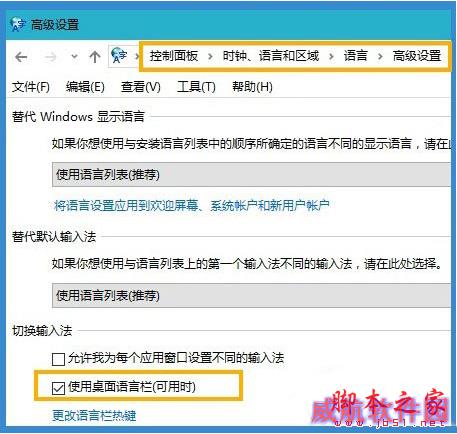Open the 文件(F) menu
Screen dimensions: 457x434
(31, 87)
